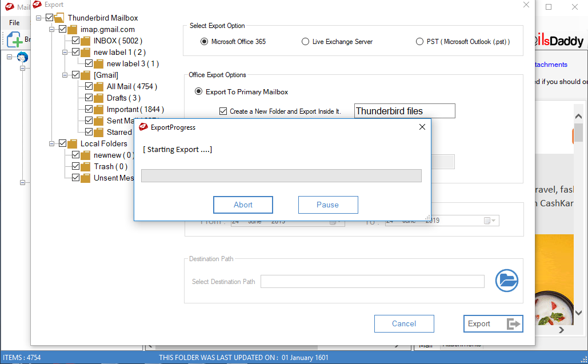Click the Cancel button in Export window

point(404,323)
